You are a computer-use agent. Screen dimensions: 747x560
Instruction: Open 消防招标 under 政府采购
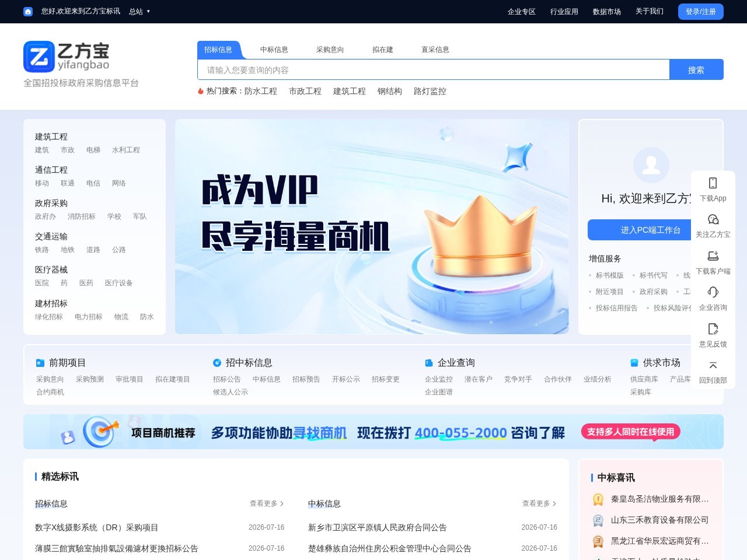coord(82,216)
